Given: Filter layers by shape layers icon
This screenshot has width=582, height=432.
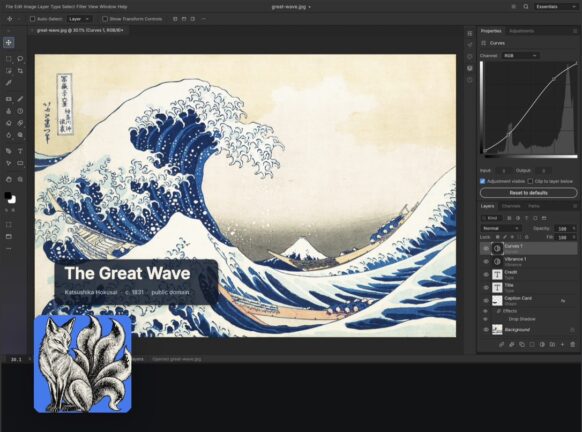Looking at the screenshot, I should (535, 218).
